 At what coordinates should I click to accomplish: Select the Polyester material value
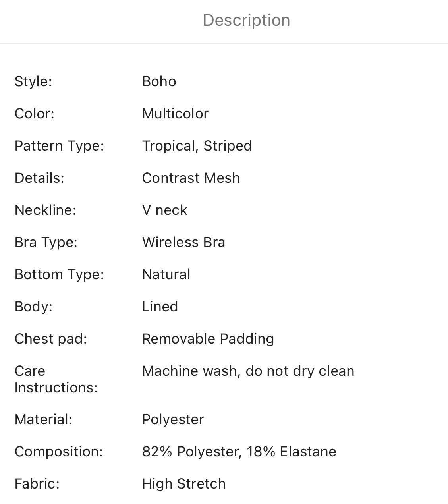pos(173,419)
